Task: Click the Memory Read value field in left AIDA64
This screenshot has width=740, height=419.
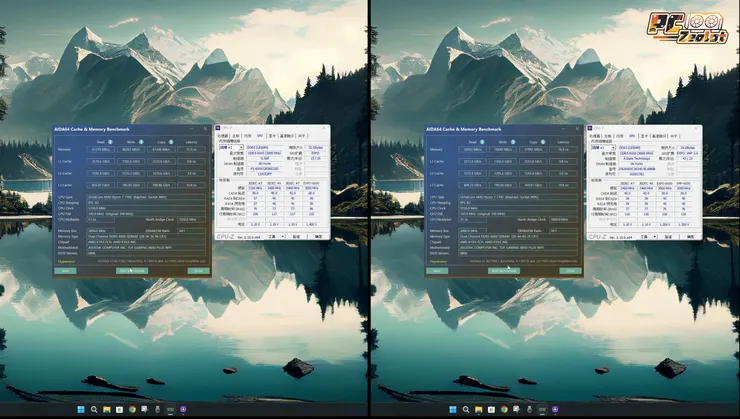Action: 100,150
